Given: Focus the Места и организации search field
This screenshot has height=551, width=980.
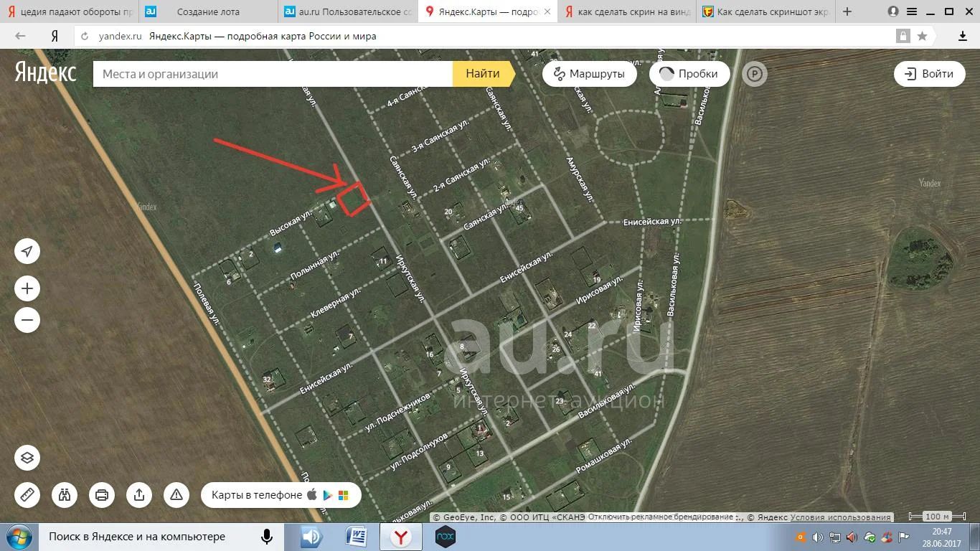Looking at the screenshot, I should pyautogui.click(x=273, y=74).
